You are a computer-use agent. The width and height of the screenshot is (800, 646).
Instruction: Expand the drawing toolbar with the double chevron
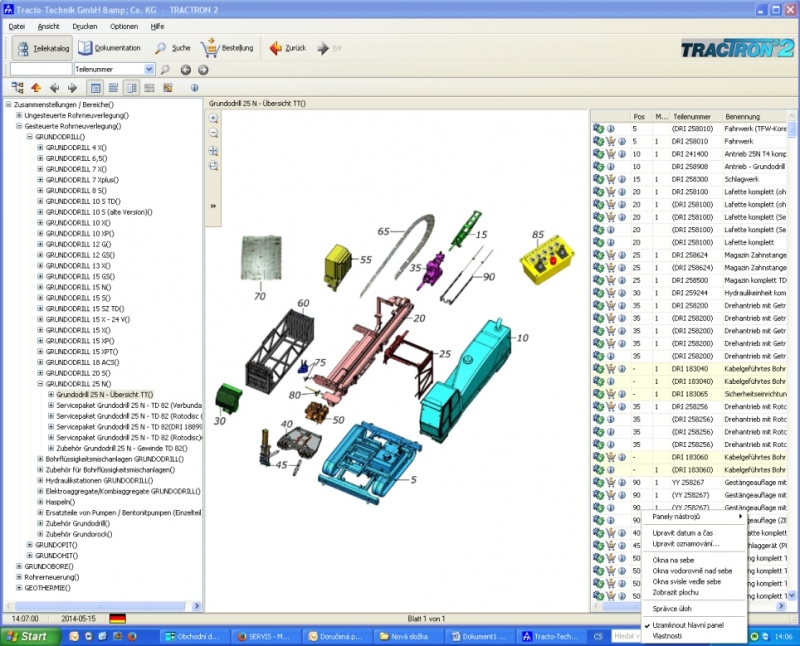tap(213, 206)
